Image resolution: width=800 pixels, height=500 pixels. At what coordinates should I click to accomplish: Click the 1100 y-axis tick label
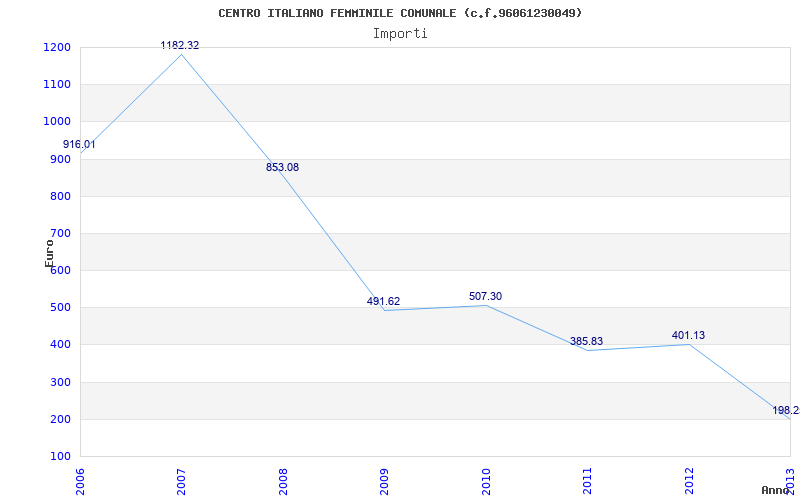(x=57, y=85)
